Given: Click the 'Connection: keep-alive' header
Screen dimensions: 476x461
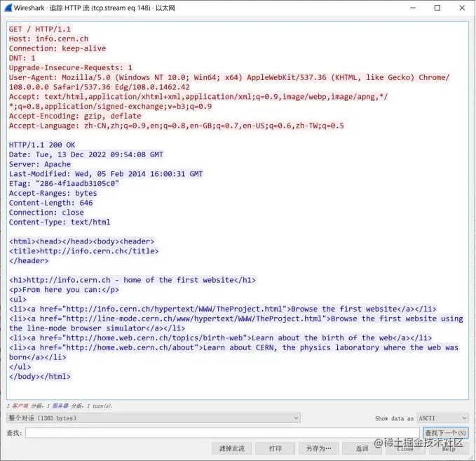Looking at the screenshot, I should coord(57,48).
